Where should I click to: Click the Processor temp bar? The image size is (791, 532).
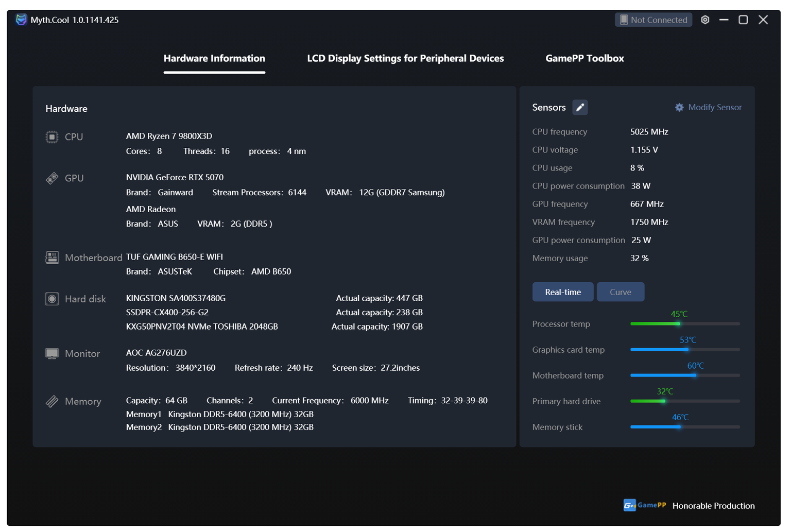(x=685, y=324)
